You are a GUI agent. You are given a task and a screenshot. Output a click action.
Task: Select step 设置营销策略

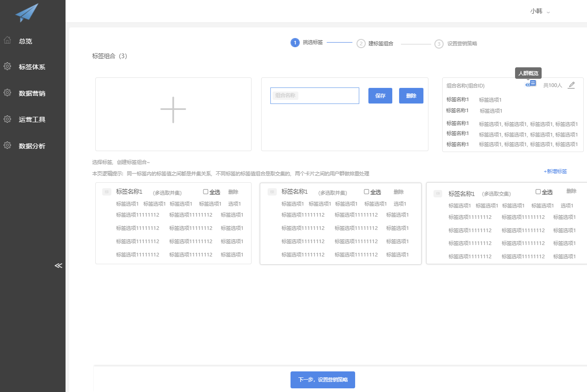coord(456,44)
